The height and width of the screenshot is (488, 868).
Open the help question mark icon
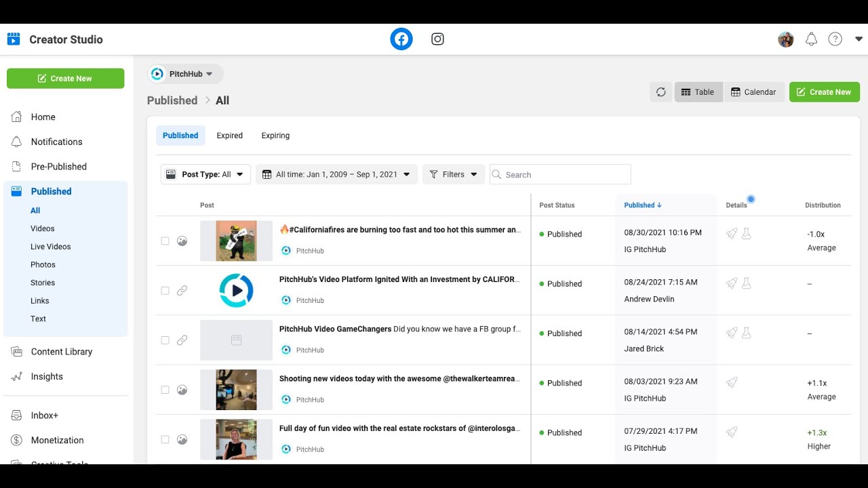point(835,39)
